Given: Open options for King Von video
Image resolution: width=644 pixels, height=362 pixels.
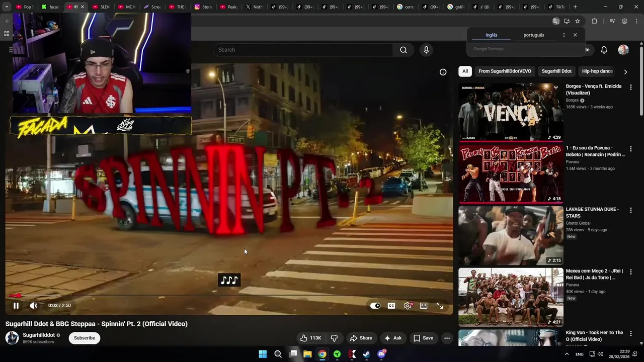Looking at the screenshot, I should (x=630, y=333).
